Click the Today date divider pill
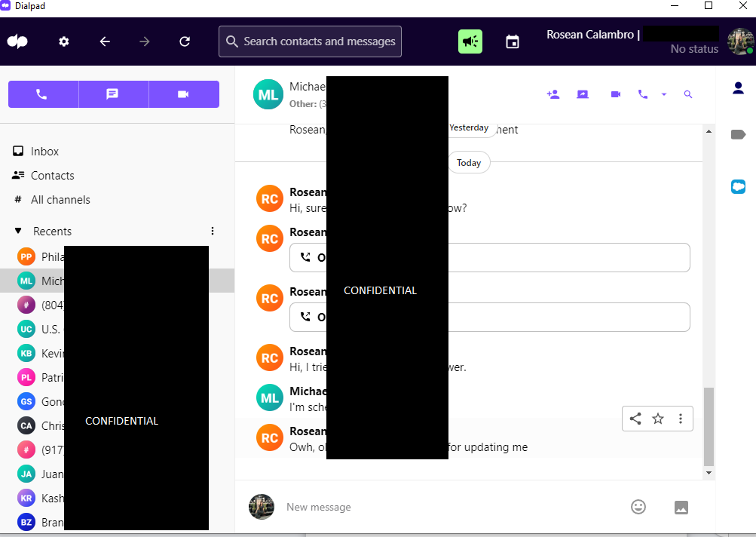The height and width of the screenshot is (537, 756). (469, 163)
